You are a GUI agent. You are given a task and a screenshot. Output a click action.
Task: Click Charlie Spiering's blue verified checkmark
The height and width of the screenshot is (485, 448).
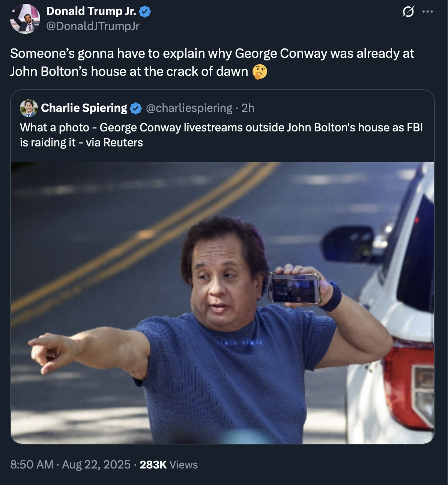(x=135, y=108)
